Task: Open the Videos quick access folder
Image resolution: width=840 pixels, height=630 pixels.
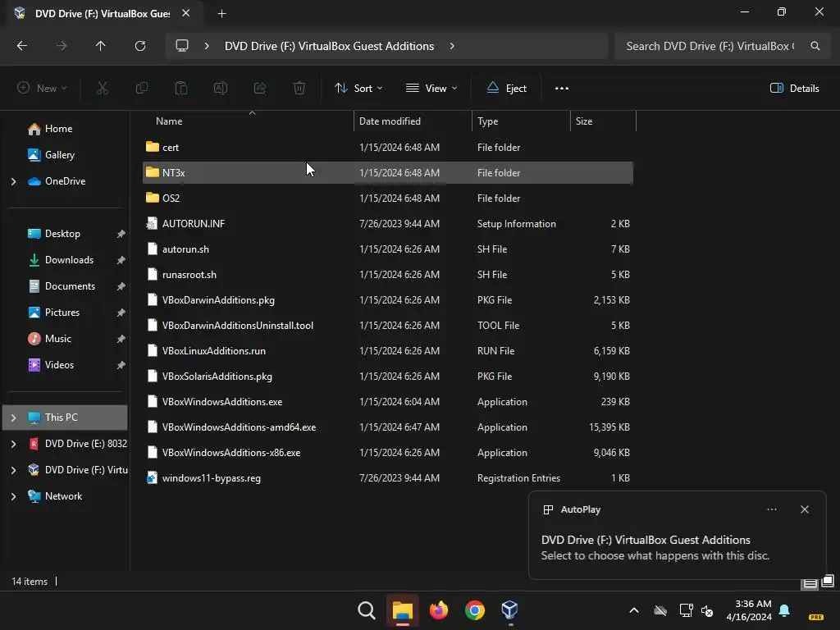Action: tap(59, 365)
